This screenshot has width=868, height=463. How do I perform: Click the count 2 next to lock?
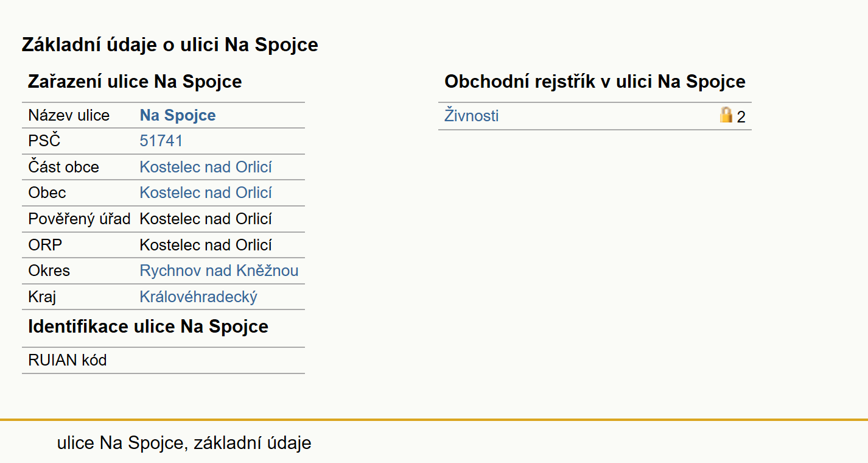(741, 117)
